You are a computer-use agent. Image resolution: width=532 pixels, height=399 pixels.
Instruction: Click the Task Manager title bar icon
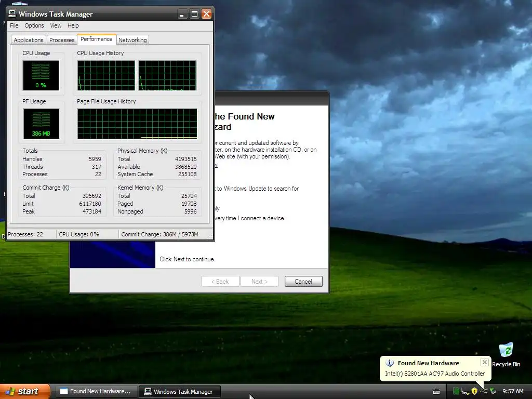(12, 14)
